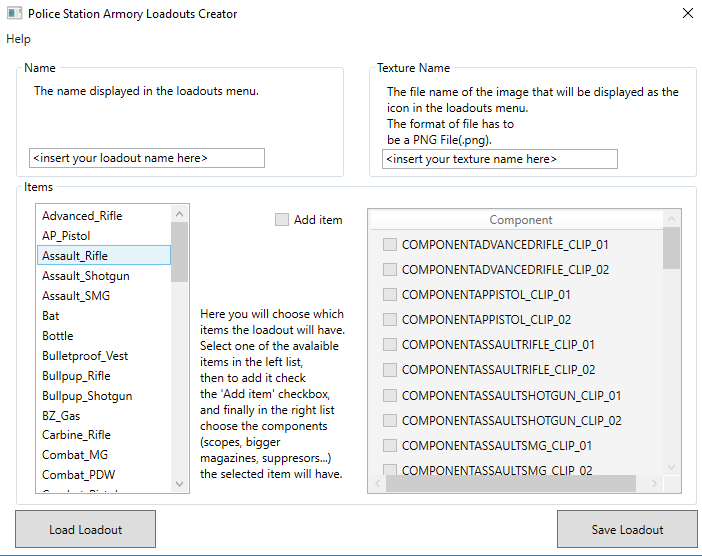
Task: Click down arrow of component vertical scrollbar
Action: coord(672,467)
